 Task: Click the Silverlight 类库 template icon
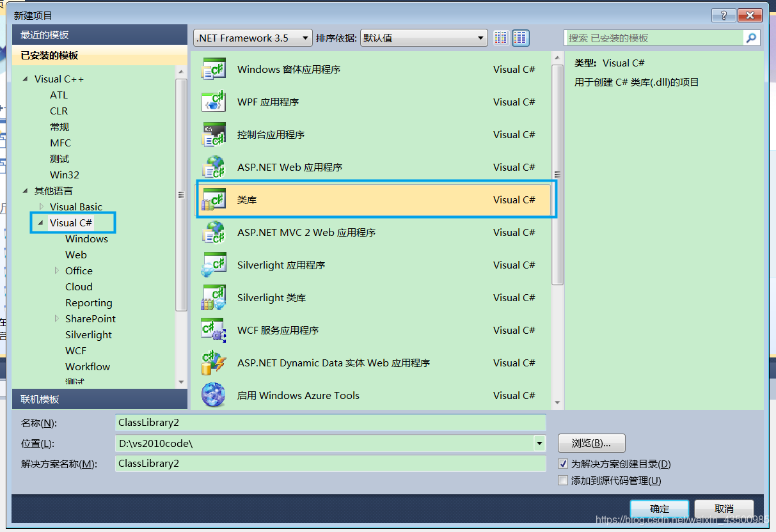pos(214,297)
